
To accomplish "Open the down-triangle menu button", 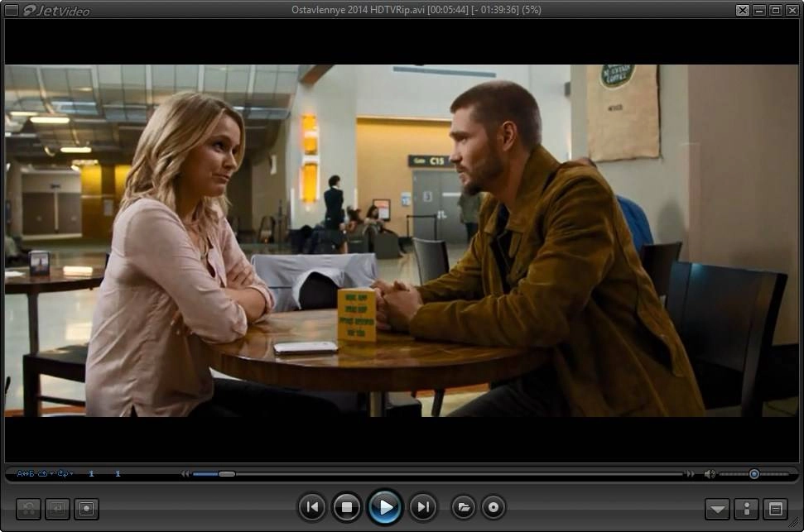I will (x=717, y=509).
